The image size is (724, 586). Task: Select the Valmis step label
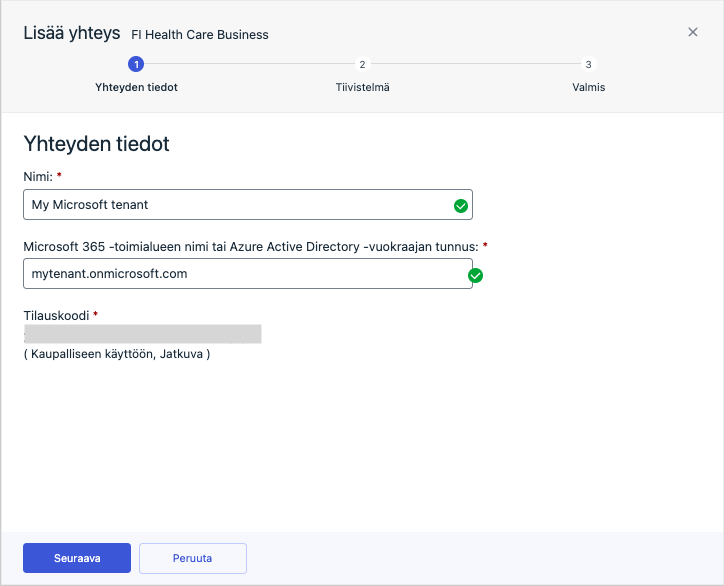588,87
